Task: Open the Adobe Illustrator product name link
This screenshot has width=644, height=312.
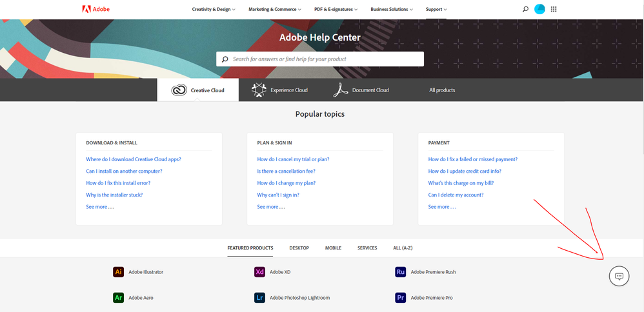Action: [x=146, y=272]
